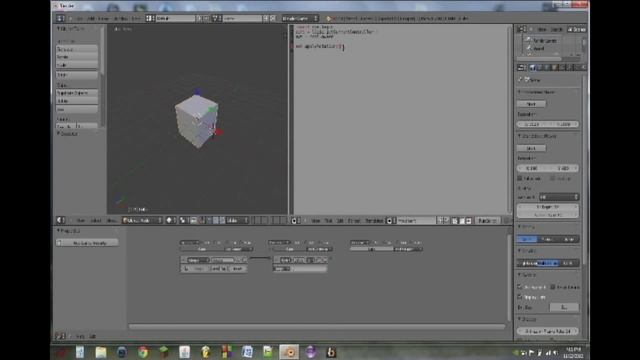Add new screen layout with plus button
This screenshot has width=640, height=360.
coord(199,18)
